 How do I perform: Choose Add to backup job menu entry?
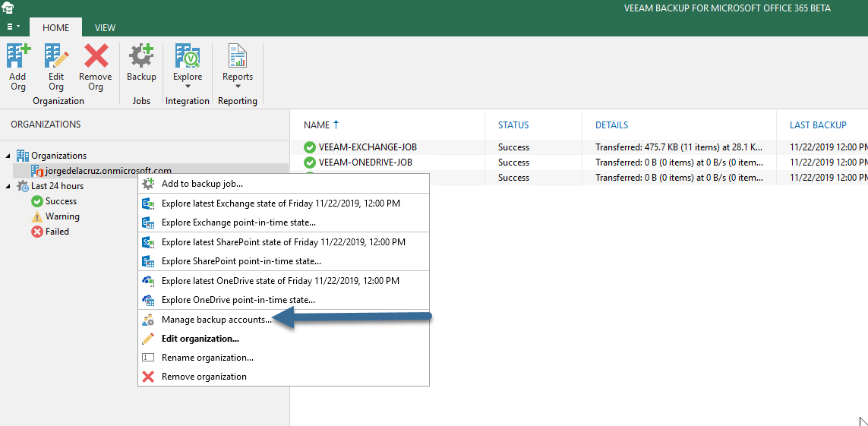point(283,184)
